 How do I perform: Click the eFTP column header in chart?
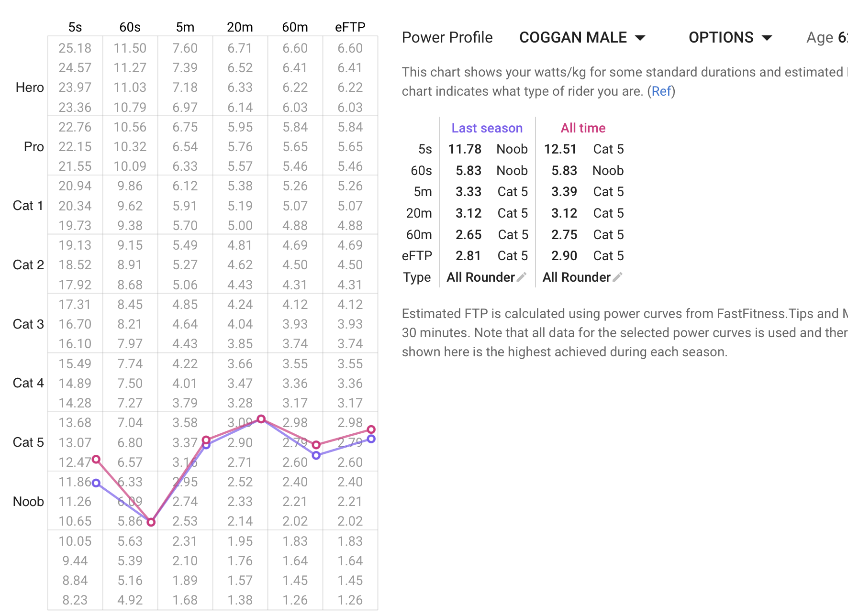coord(350,27)
